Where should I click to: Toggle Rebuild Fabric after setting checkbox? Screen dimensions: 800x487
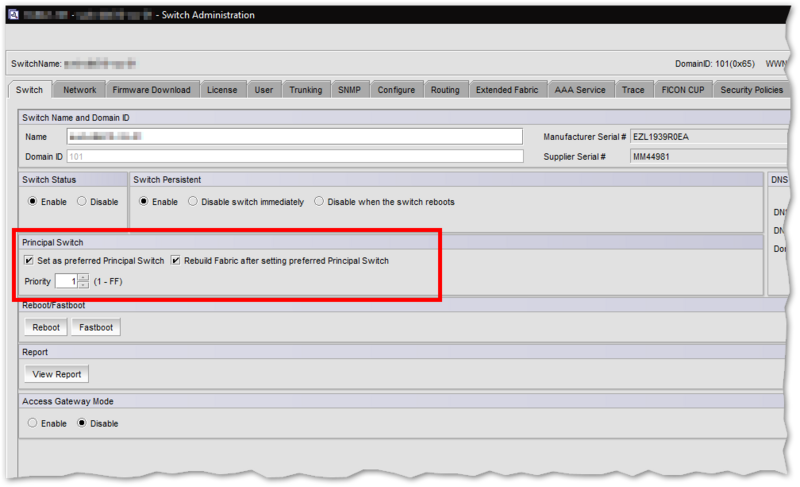(x=176, y=261)
